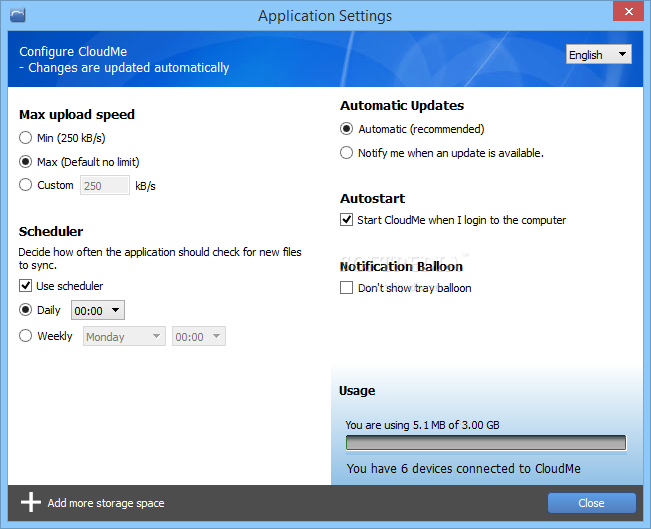Viewport: 651px width, 529px height.
Task: Click the Scheduler heading
Action: 51,231
